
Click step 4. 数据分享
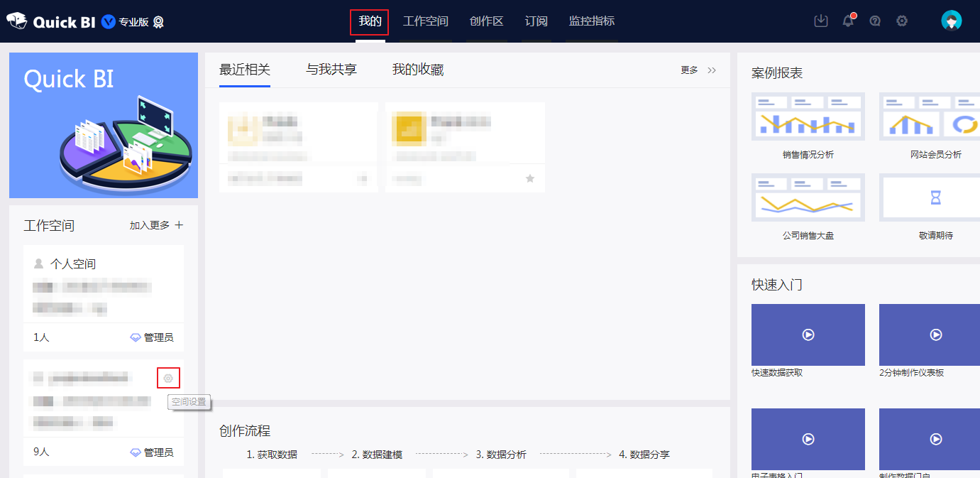(644, 455)
